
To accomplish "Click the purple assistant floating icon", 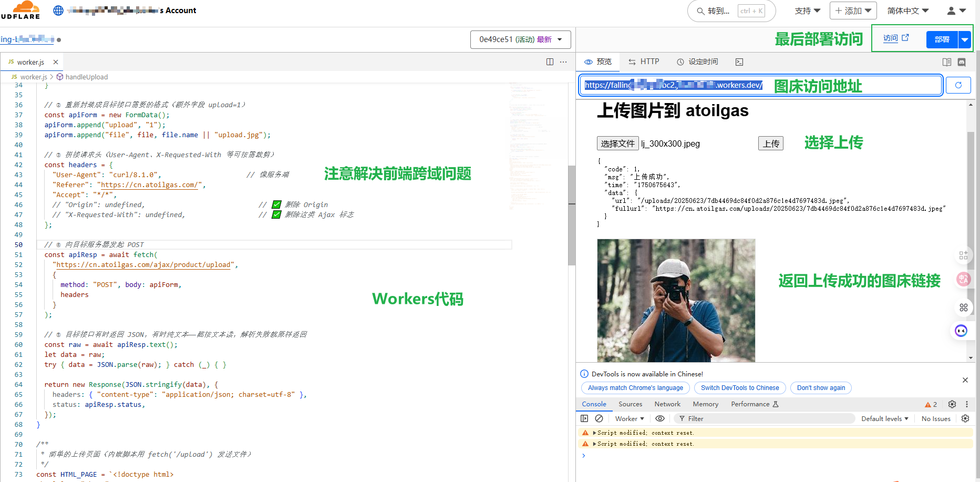I will click(x=961, y=331).
